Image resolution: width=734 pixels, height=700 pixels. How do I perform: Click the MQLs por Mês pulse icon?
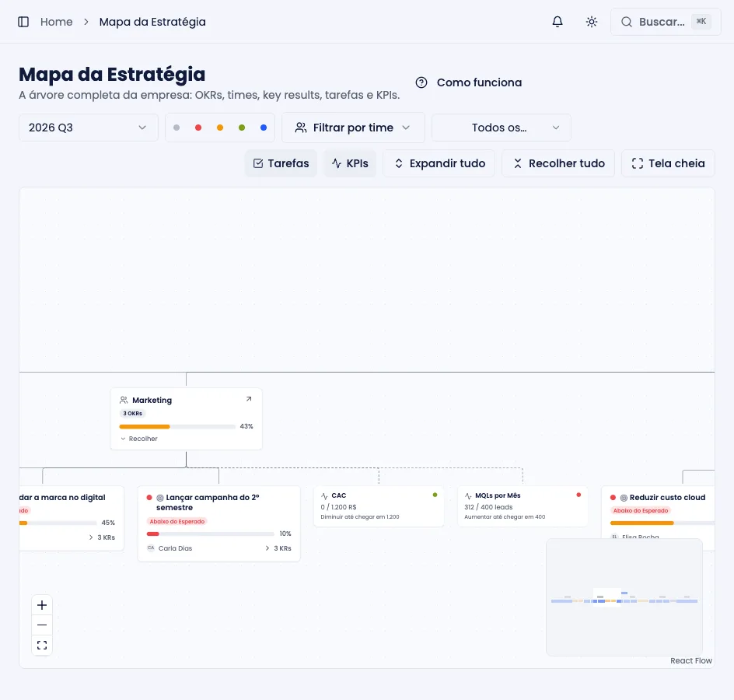468,496
